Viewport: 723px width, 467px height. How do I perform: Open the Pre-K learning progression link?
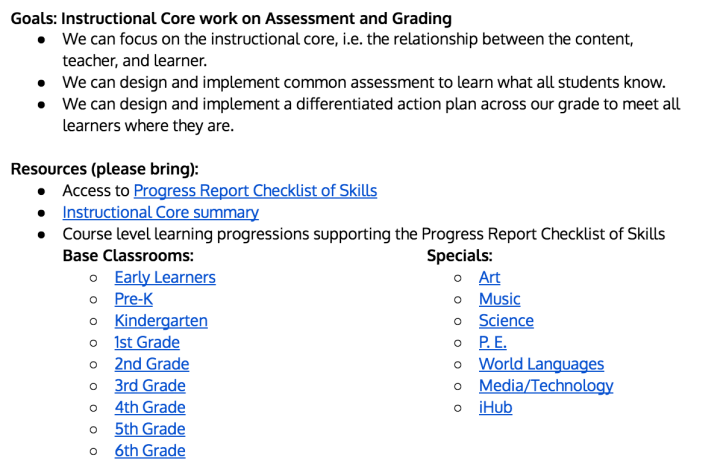pyautogui.click(x=133, y=299)
